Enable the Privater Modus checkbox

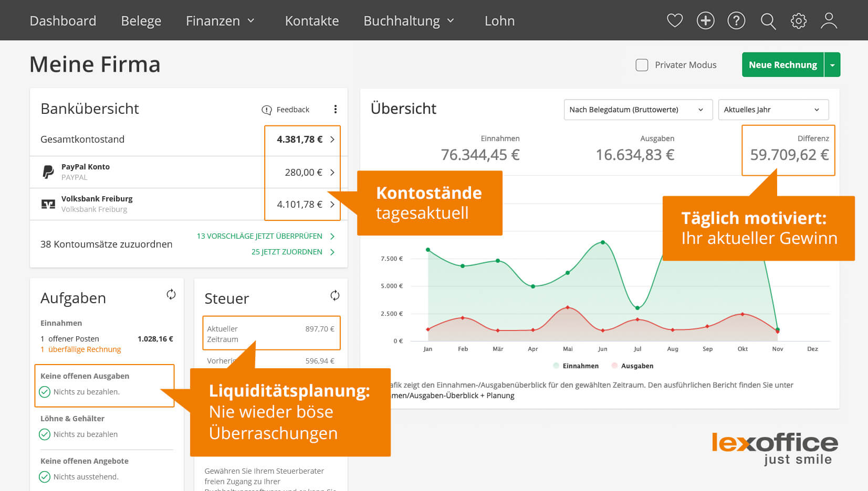[642, 65]
